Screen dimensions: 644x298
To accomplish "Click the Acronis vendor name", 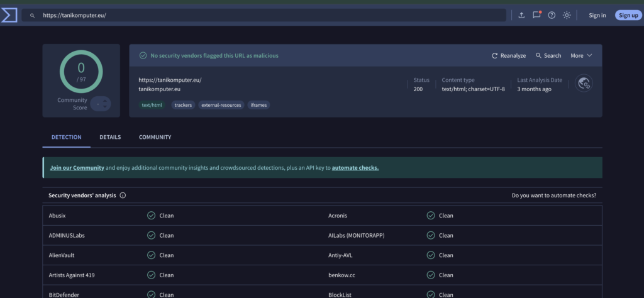I will pyautogui.click(x=338, y=216).
